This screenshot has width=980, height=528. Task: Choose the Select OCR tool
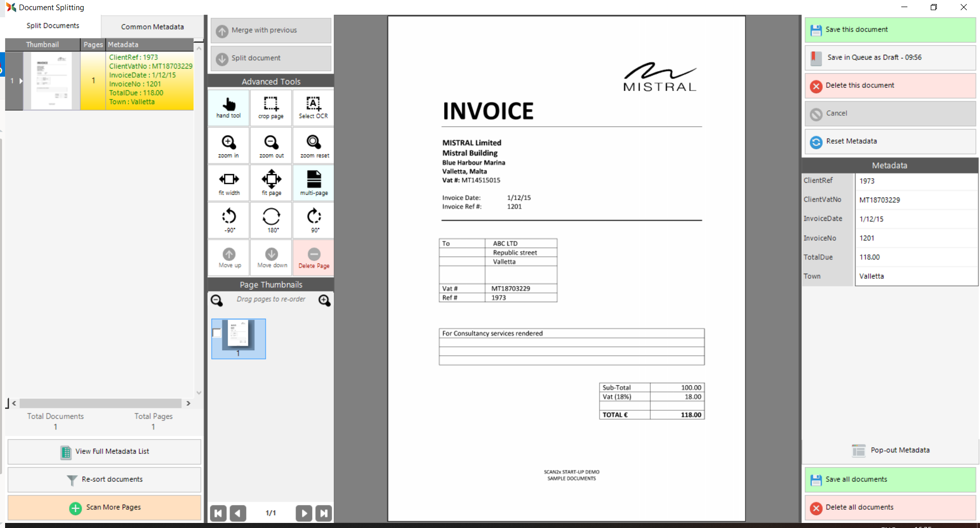313,108
